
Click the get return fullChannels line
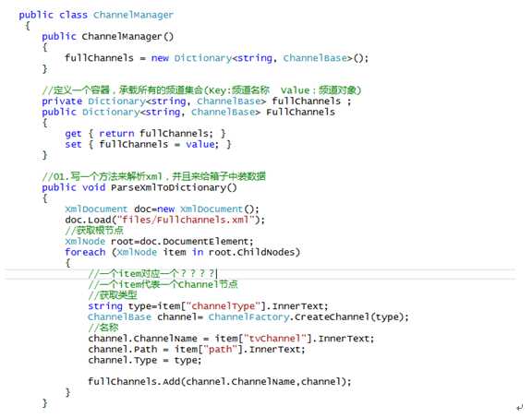(x=145, y=133)
